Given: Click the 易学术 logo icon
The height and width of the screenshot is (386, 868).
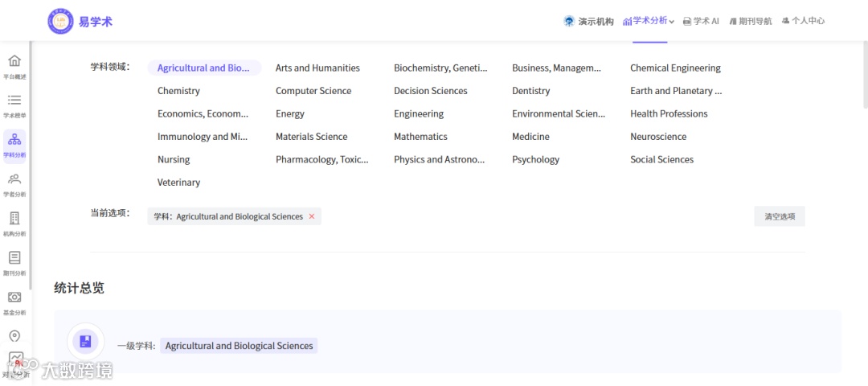Looking at the screenshot, I should (x=60, y=21).
